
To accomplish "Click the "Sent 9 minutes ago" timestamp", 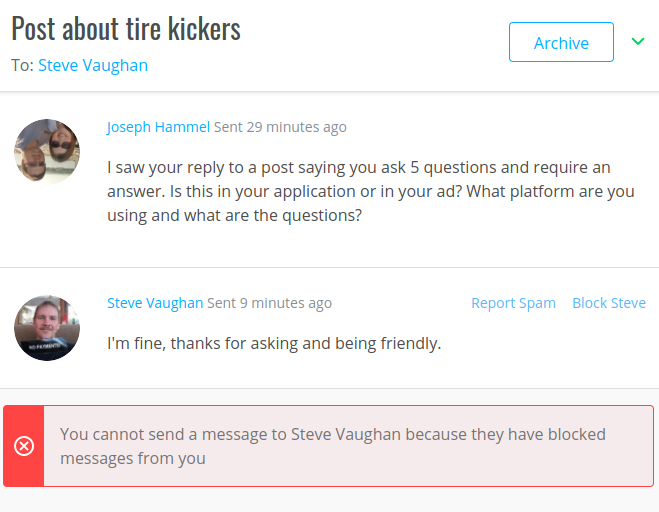I will pyautogui.click(x=269, y=303).
